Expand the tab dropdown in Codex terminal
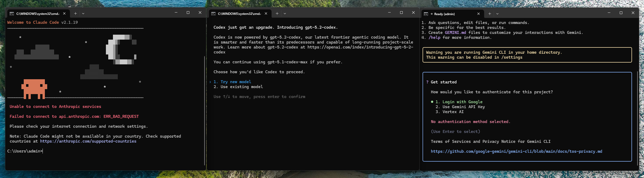Screen dimensions: 644x178 pyautogui.click(x=285, y=14)
